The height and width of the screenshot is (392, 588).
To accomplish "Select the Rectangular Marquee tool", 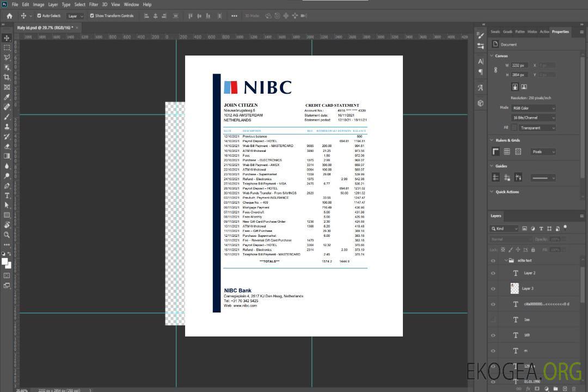I will [x=7, y=48].
